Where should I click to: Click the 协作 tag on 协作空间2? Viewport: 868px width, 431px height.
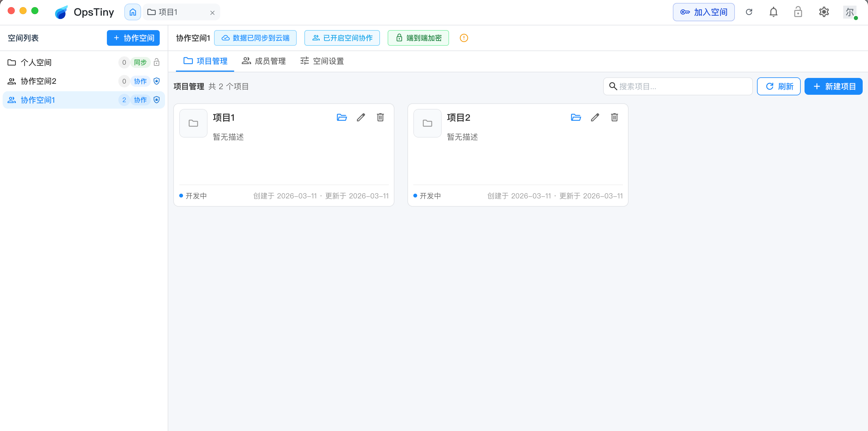(x=140, y=81)
